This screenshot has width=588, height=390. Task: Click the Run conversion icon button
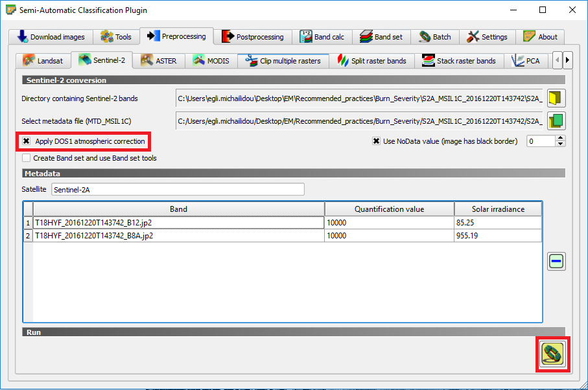click(x=552, y=354)
